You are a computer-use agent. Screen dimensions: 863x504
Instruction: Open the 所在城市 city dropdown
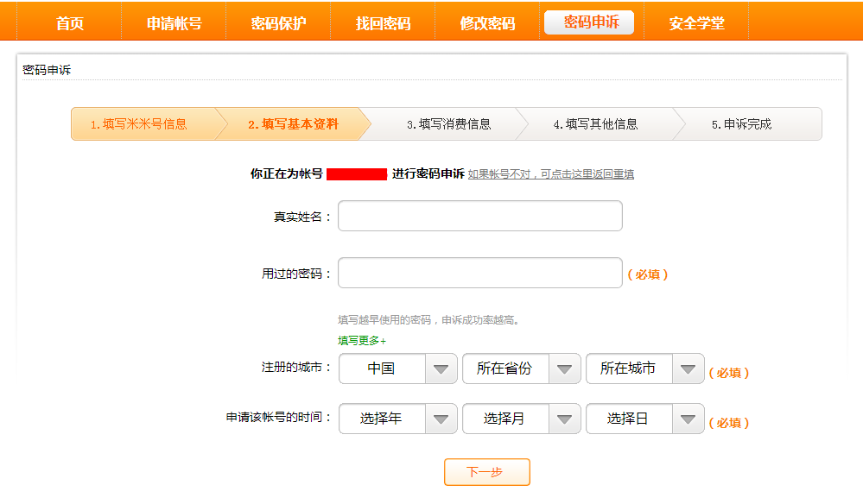point(644,369)
